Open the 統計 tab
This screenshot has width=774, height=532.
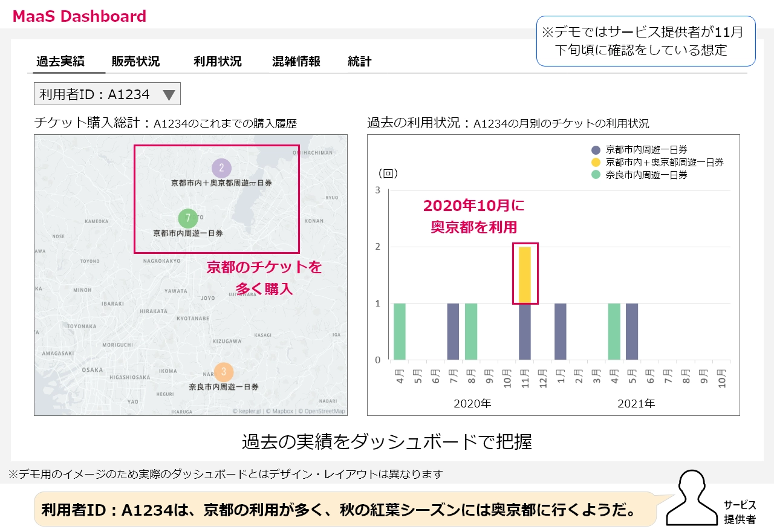pos(360,62)
